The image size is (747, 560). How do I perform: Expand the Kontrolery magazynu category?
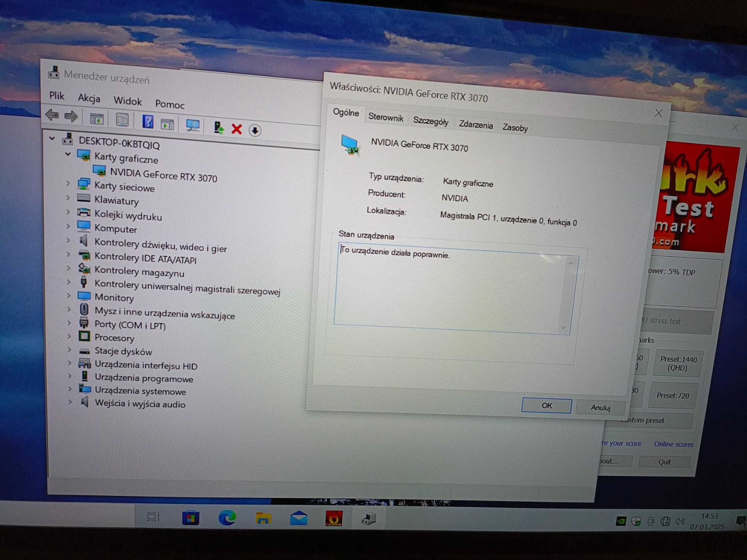pyautogui.click(x=68, y=268)
